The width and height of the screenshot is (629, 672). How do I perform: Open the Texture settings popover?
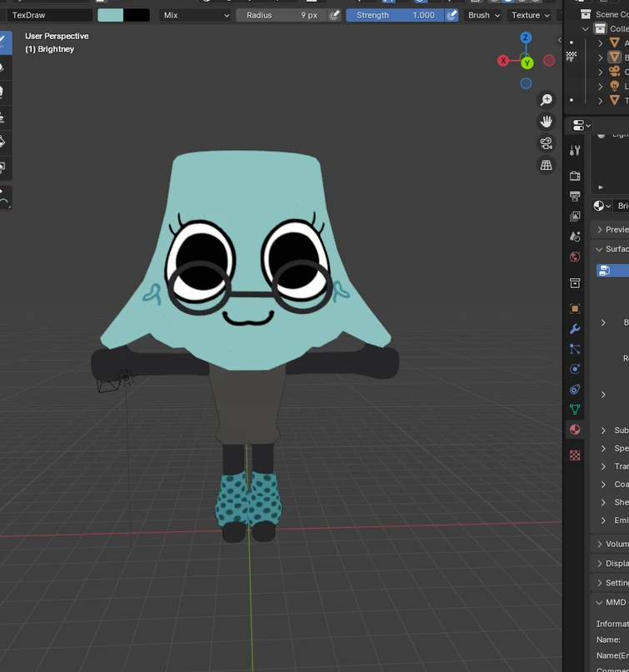[x=530, y=15]
